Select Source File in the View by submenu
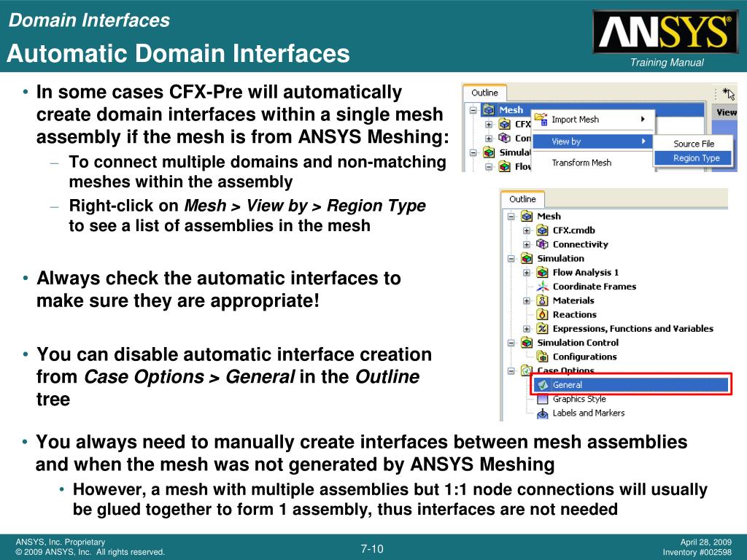This screenshot has height=560, width=747. coord(694,144)
